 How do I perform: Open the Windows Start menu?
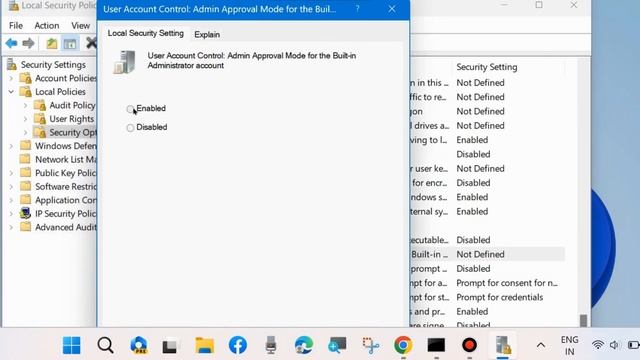pos(72,345)
